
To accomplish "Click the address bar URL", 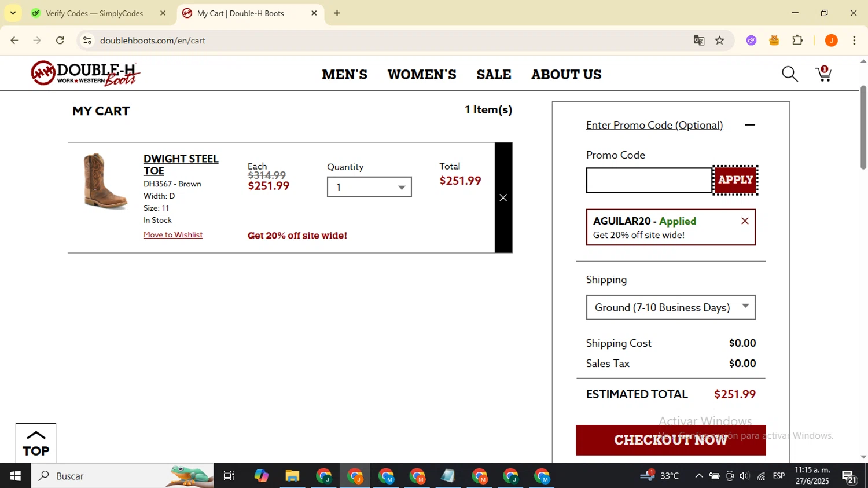I will pos(153,41).
